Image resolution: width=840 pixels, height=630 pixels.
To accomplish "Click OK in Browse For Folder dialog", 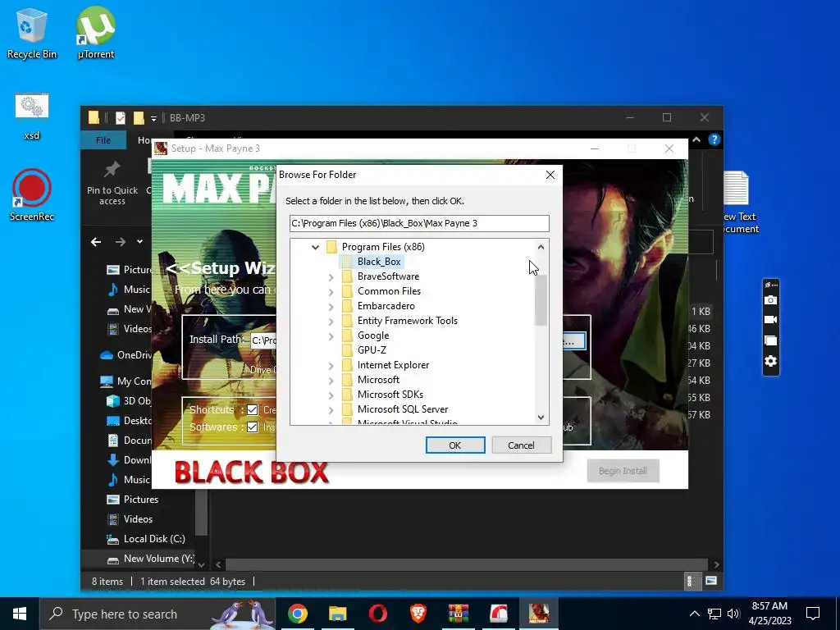I will (454, 445).
